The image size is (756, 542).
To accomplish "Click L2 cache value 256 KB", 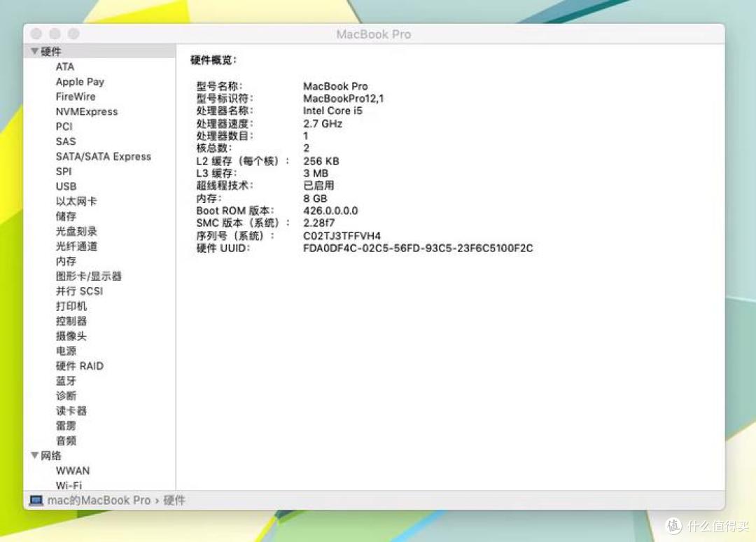I will click(x=321, y=160).
